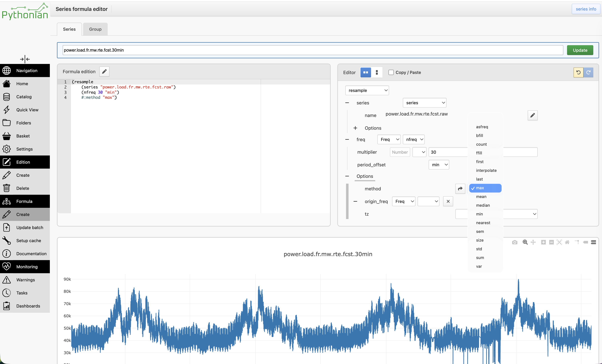The width and height of the screenshot is (602, 364).
Task: Reset plot axes with home icon
Action: [x=567, y=242]
